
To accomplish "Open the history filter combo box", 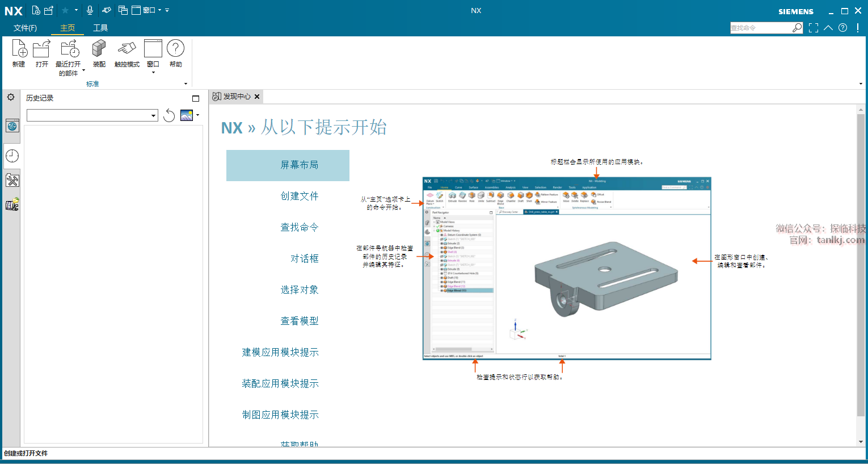I will click(92, 116).
